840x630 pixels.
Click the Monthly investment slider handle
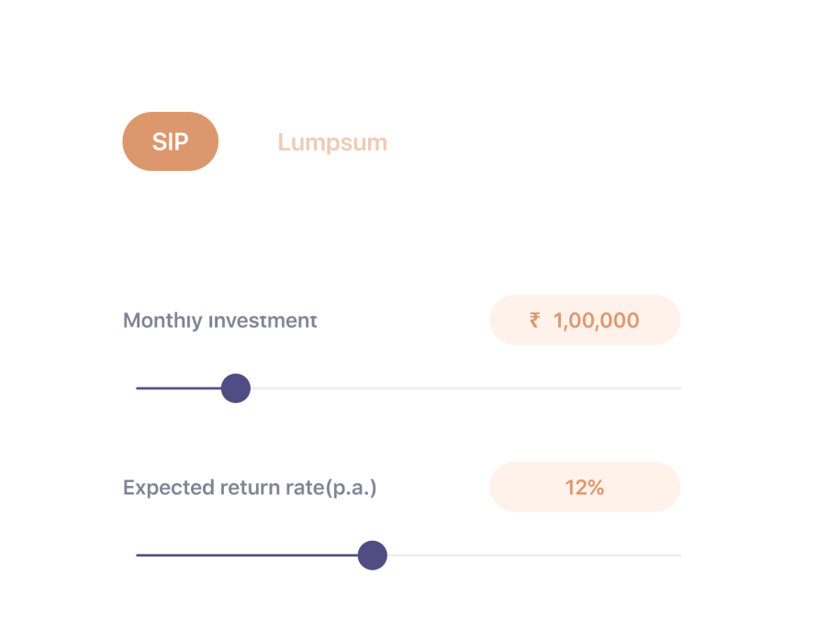[236, 388]
